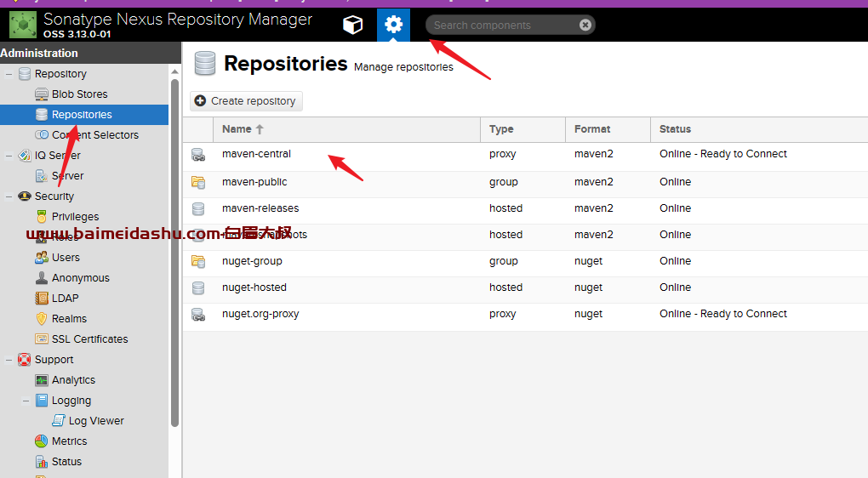Click the maven-releases hosted database icon

point(198,209)
